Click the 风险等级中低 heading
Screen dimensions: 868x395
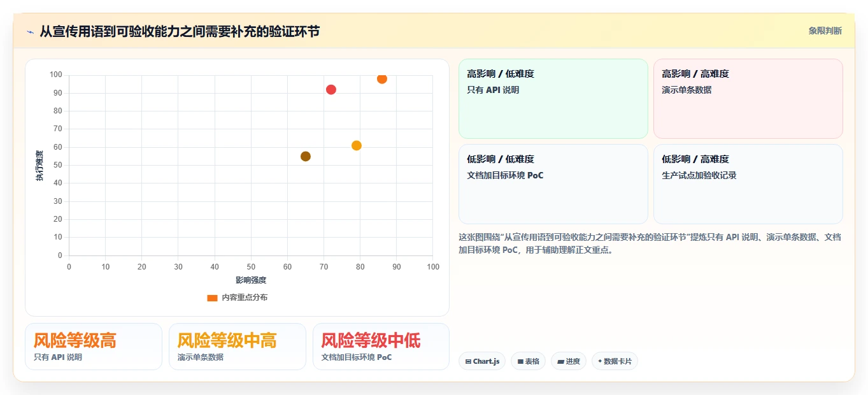371,340
